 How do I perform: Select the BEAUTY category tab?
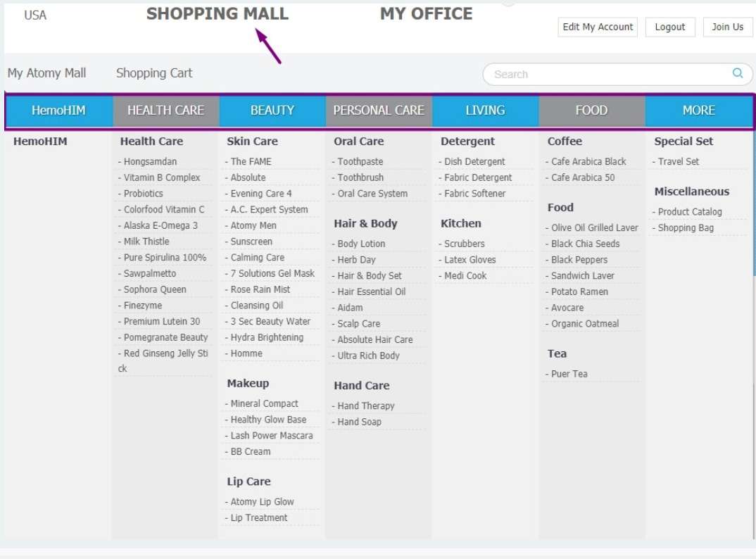click(272, 111)
